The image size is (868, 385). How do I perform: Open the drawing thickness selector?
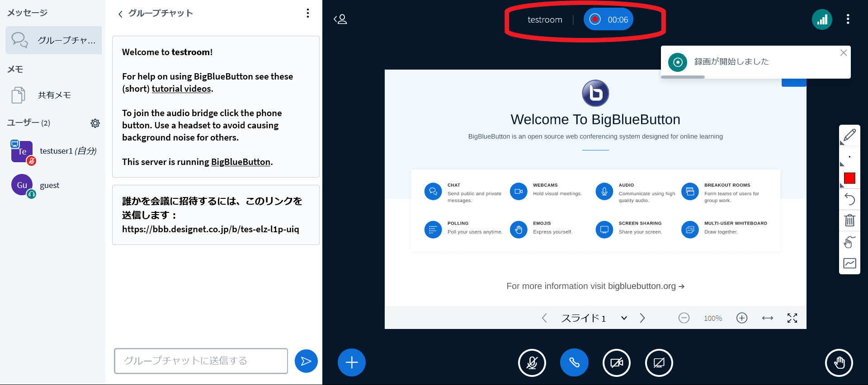tap(849, 157)
